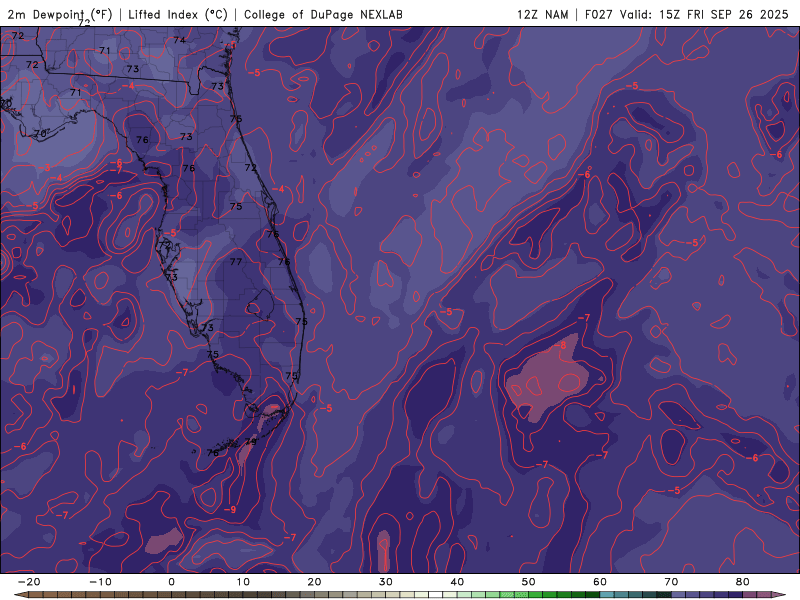
Task: Click the 79 dewpoint value near the Keys
Action: [251, 442]
